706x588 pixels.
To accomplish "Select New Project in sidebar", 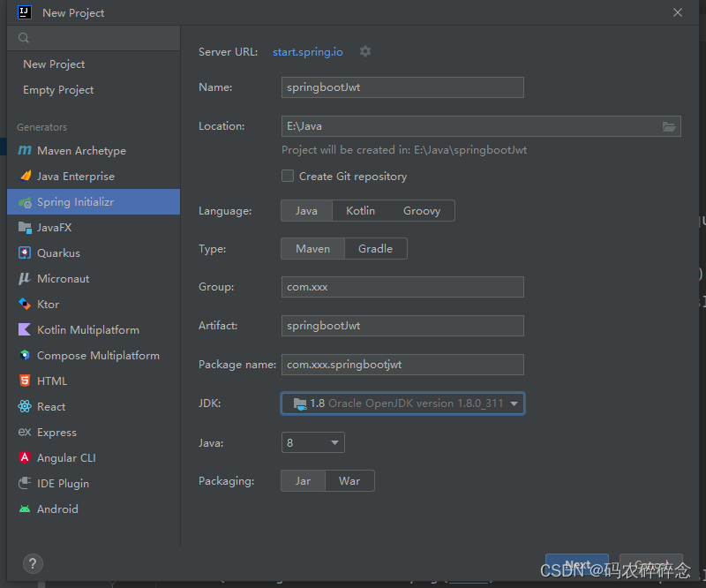I will point(94,64).
